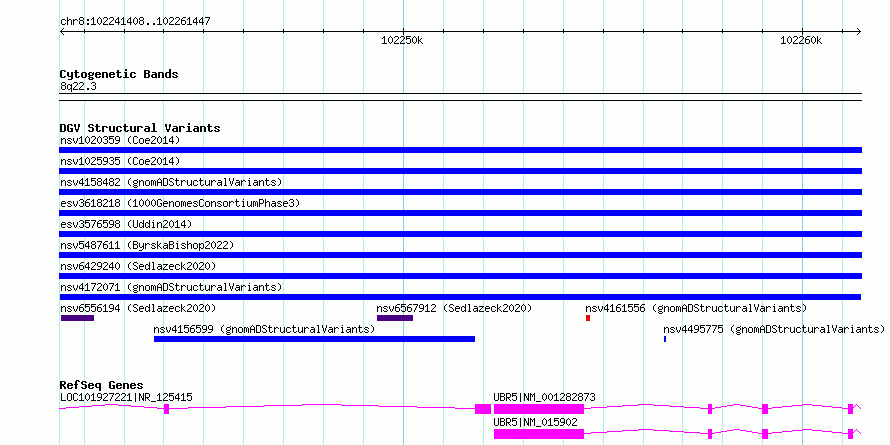Select the esv3576598 (Uddin2014) label
Image resolution: width=890 pixels, height=445 pixels.
126,224
